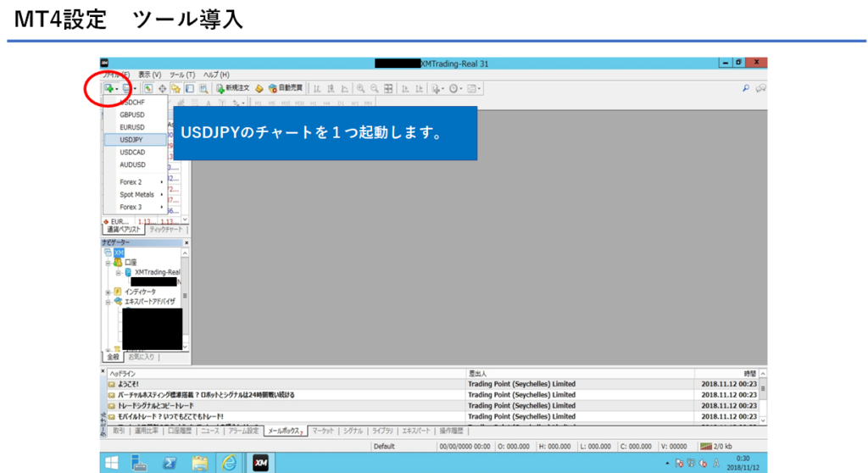Click the Windows Start button
Viewport: 868px width, 473px height.
112,463
